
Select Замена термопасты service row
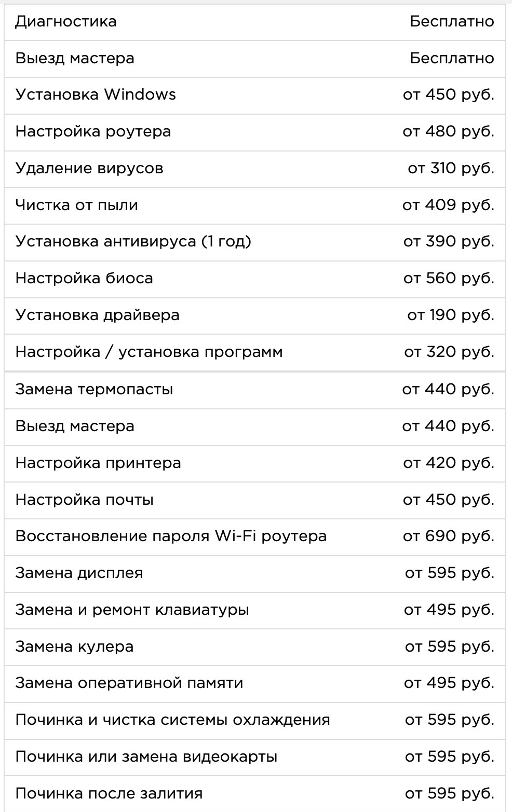[x=94, y=390]
